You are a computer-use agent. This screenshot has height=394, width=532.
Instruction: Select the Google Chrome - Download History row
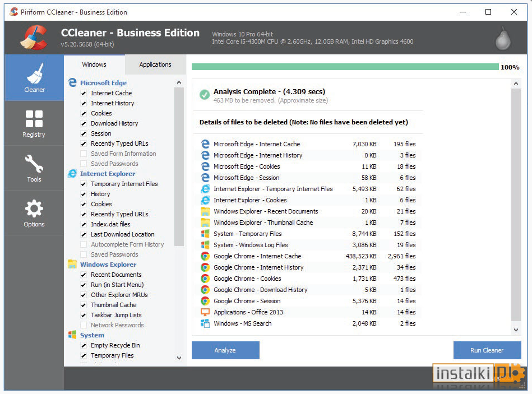[308, 290]
